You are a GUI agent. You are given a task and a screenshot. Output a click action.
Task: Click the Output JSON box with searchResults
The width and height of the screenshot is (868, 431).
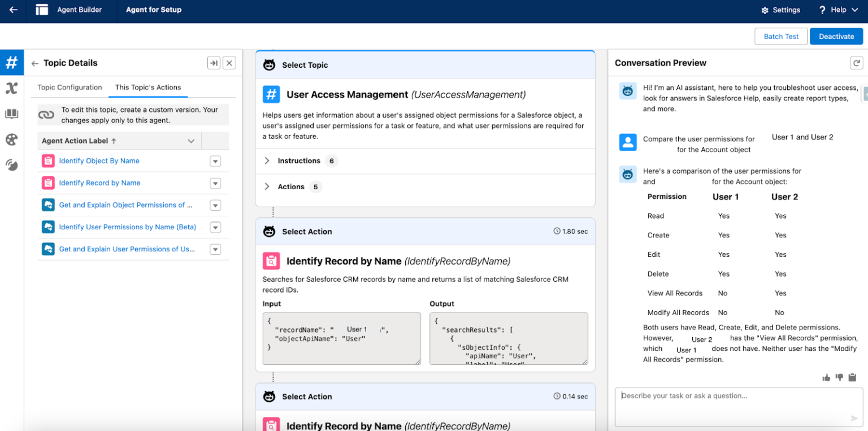(509, 339)
